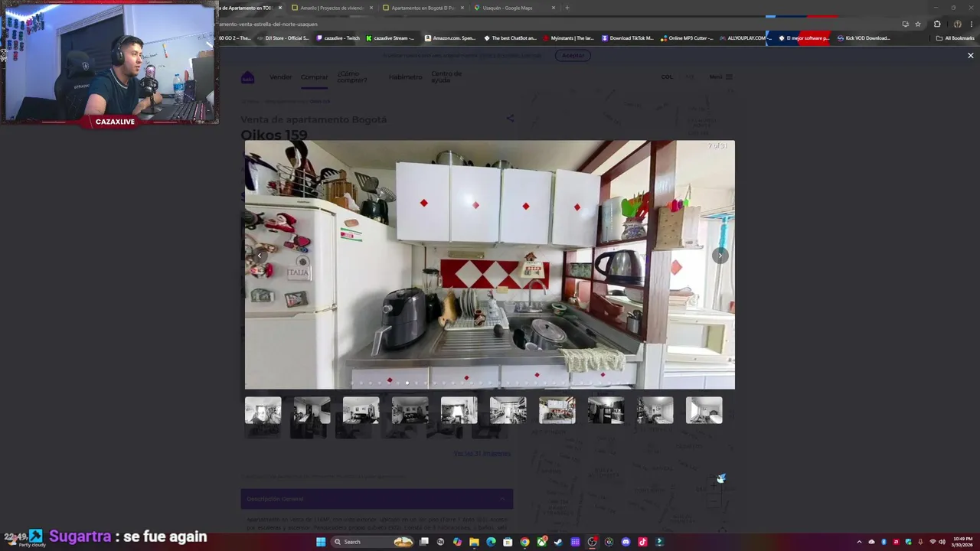
Task: Select the third gallery thumbnail
Action: point(361,410)
